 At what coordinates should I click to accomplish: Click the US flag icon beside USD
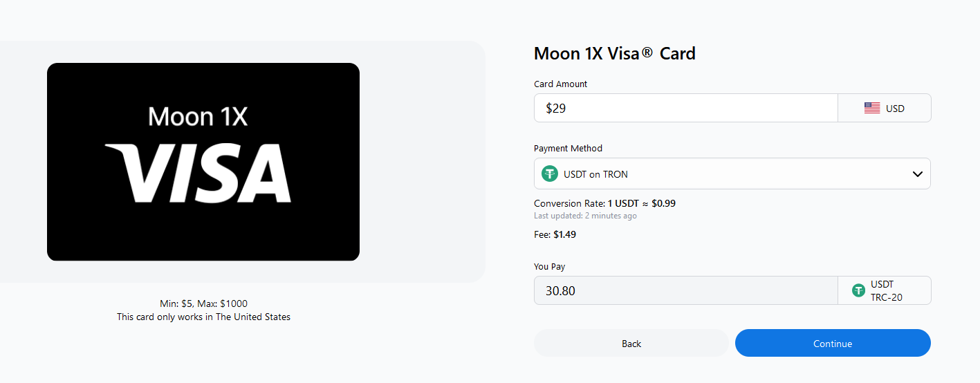872,108
